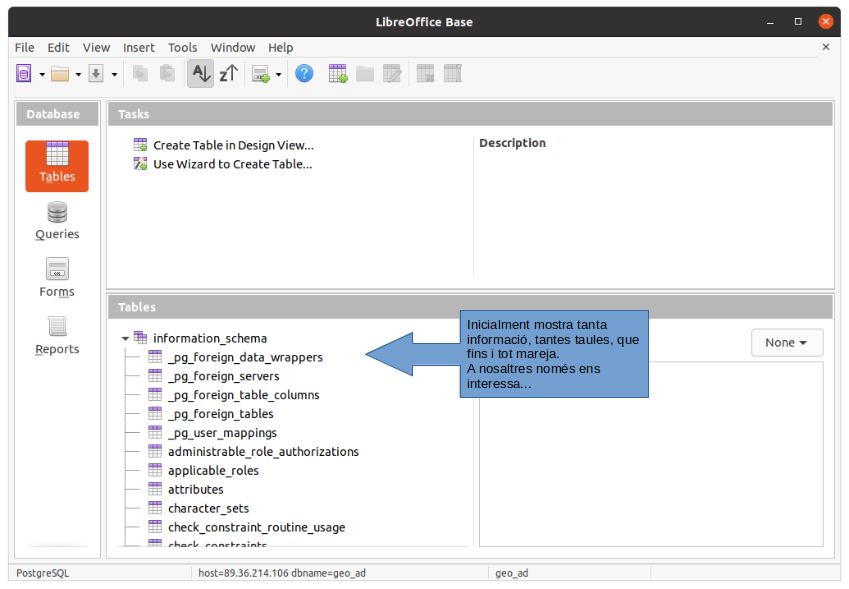
Task: Click the New Table Design icon
Action: [x=338, y=74]
